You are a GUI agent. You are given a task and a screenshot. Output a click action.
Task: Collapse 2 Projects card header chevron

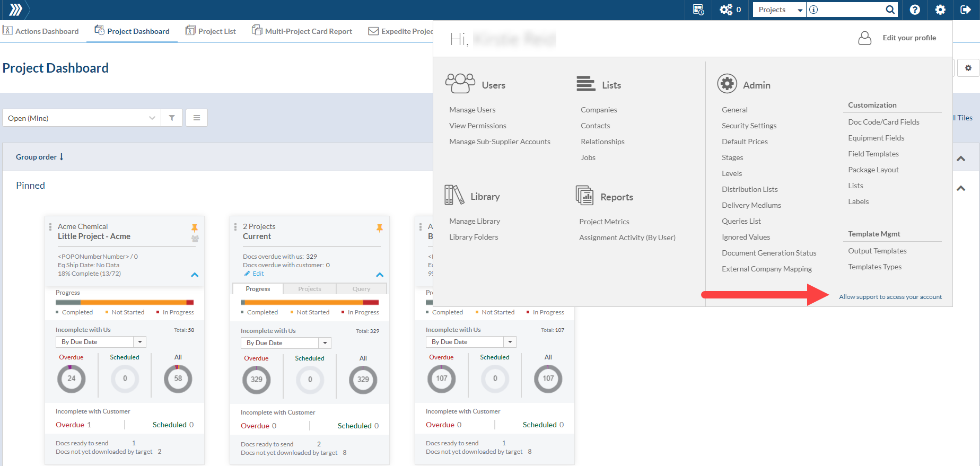pos(380,275)
